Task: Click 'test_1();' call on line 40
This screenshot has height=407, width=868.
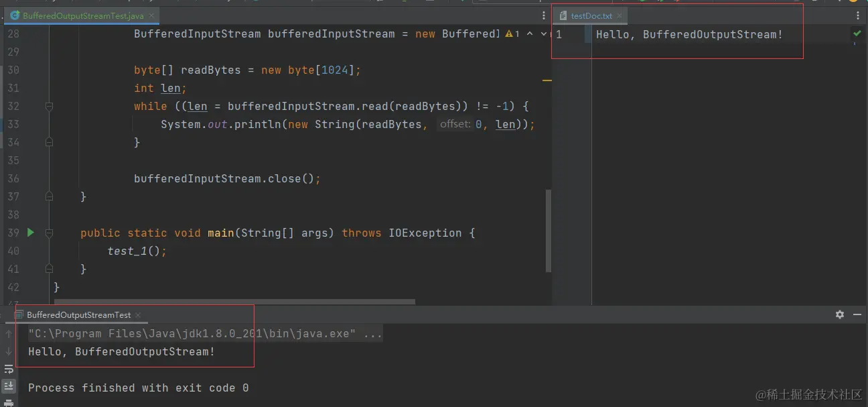Action: click(x=137, y=251)
